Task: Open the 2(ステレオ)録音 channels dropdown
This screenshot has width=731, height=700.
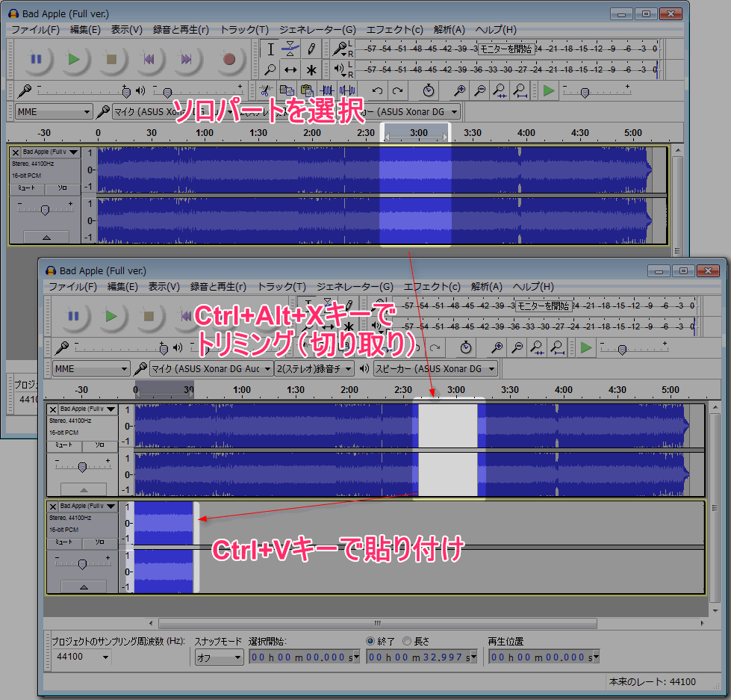Action: pos(314,369)
